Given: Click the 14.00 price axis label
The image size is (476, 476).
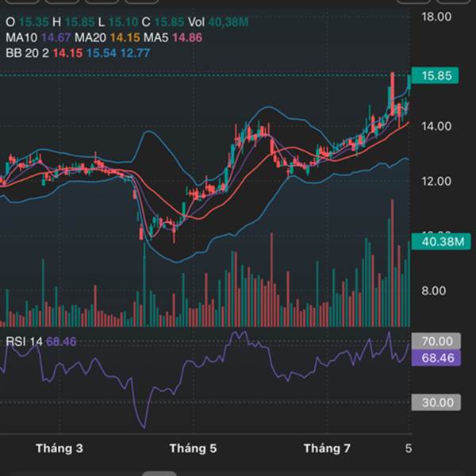Looking at the screenshot, I should click(436, 126).
